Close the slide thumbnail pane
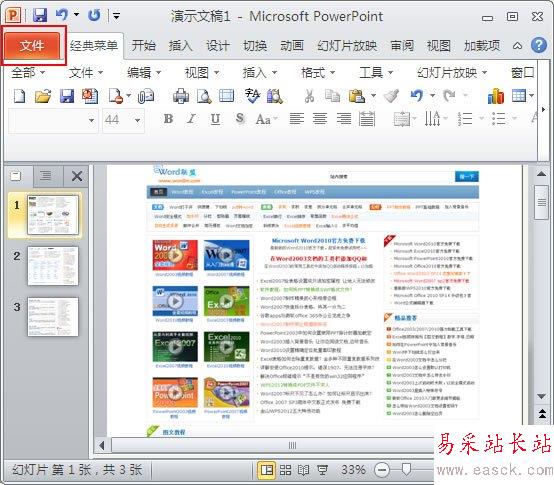The width and height of the screenshot is (554, 485). pos(77,176)
